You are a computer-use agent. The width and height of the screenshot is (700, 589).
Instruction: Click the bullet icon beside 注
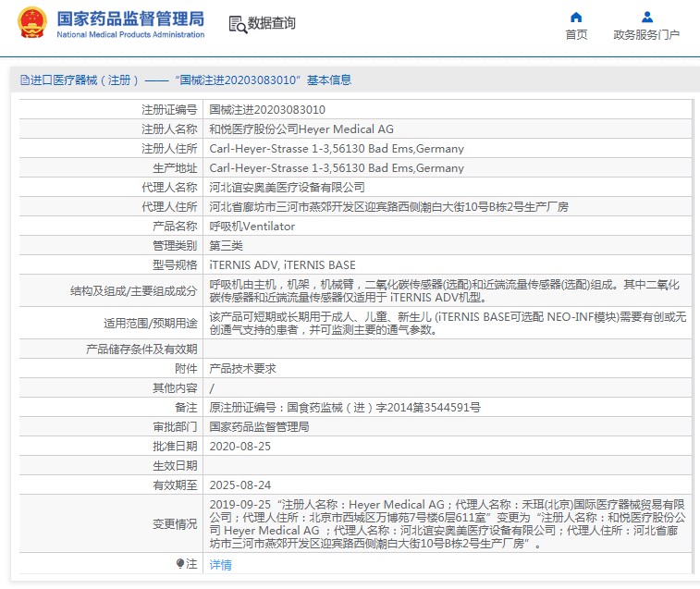pyautogui.click(x=180, y=563)
